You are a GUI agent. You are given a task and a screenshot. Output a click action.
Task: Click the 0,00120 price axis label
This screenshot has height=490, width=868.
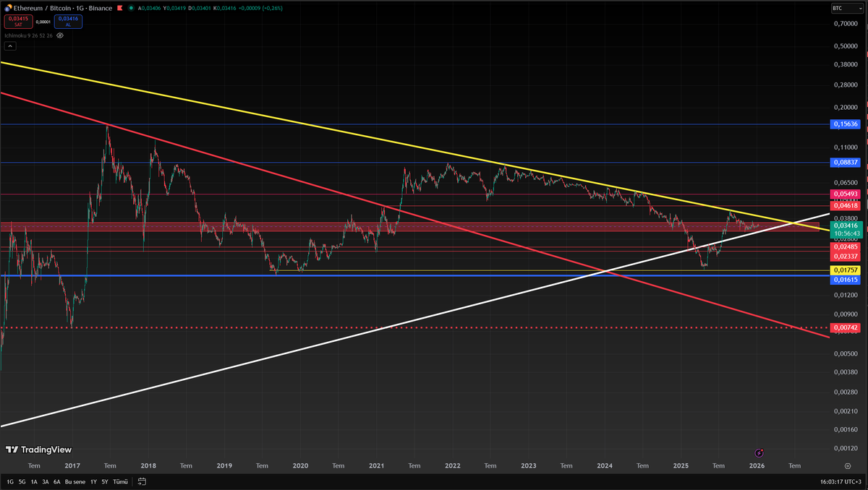[844, 448]
